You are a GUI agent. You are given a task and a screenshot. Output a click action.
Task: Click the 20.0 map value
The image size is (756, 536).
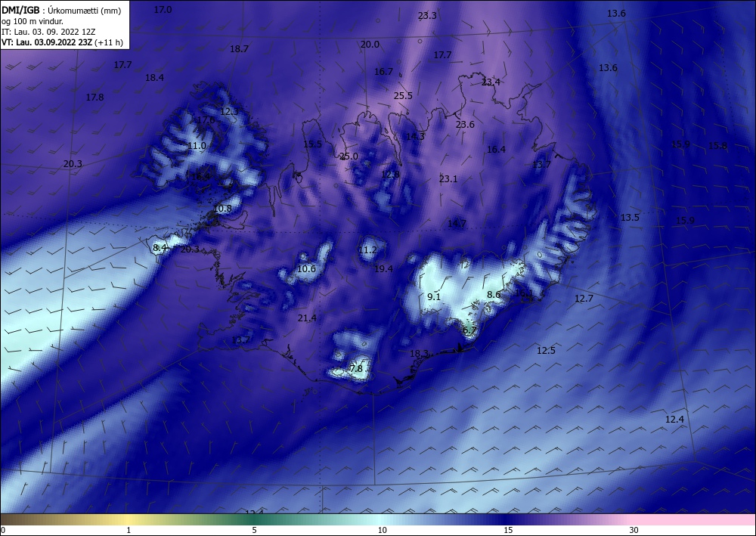click(x=370, y=45)
